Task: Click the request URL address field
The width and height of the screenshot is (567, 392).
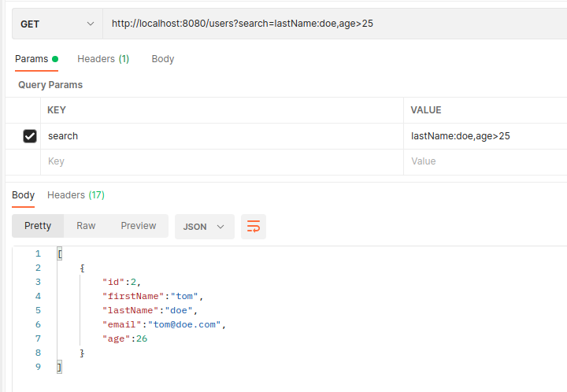Action: pos(331,24)
